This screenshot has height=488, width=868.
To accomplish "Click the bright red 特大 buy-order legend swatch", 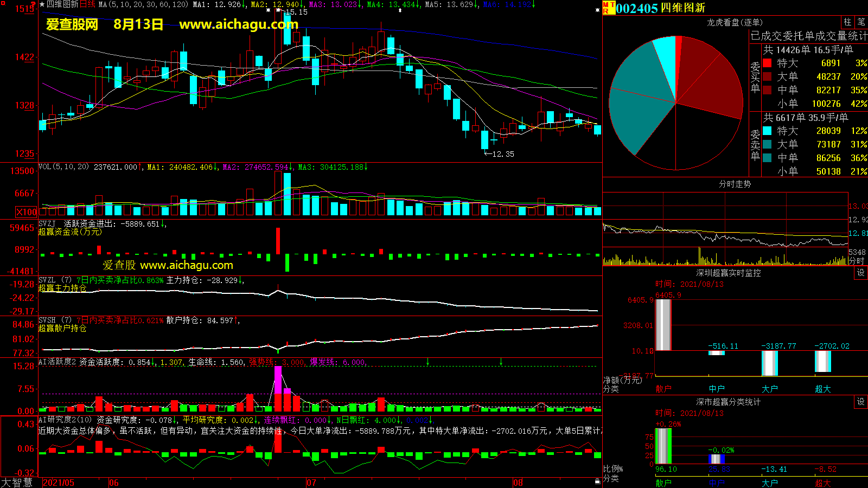I will [767, 63].
